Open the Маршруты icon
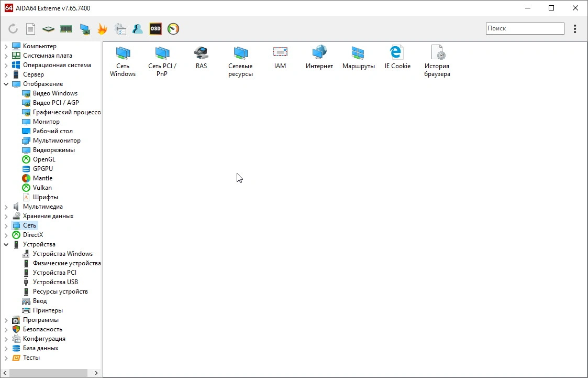This screenshot has width=588, height=378. tap(359, 57)
